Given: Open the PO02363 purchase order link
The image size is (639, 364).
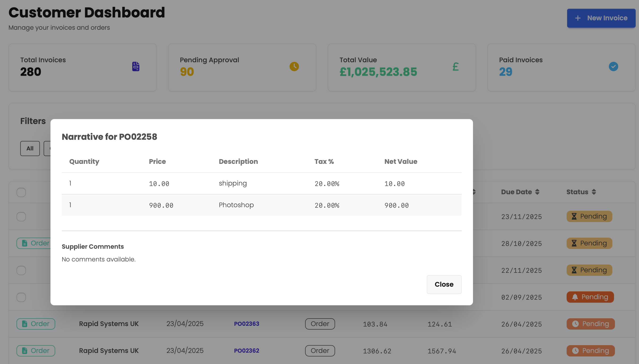Looking at the screenshot, I should (x=246, y=324).
